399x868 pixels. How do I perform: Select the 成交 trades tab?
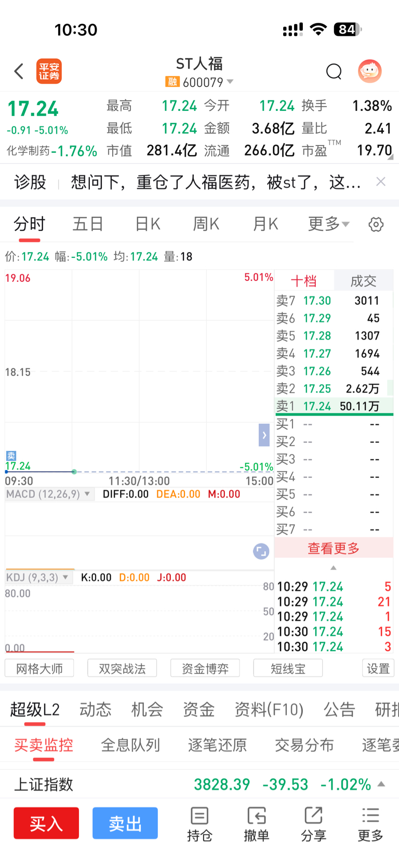click(363, 281)
